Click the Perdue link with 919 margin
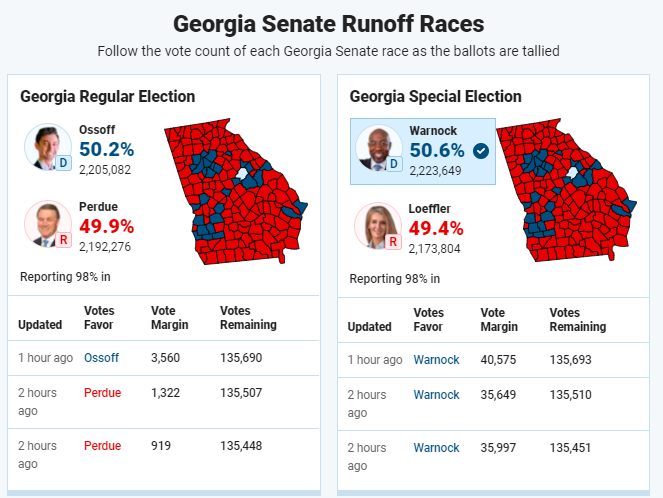 pyautogui.click(x=102, y=446)
